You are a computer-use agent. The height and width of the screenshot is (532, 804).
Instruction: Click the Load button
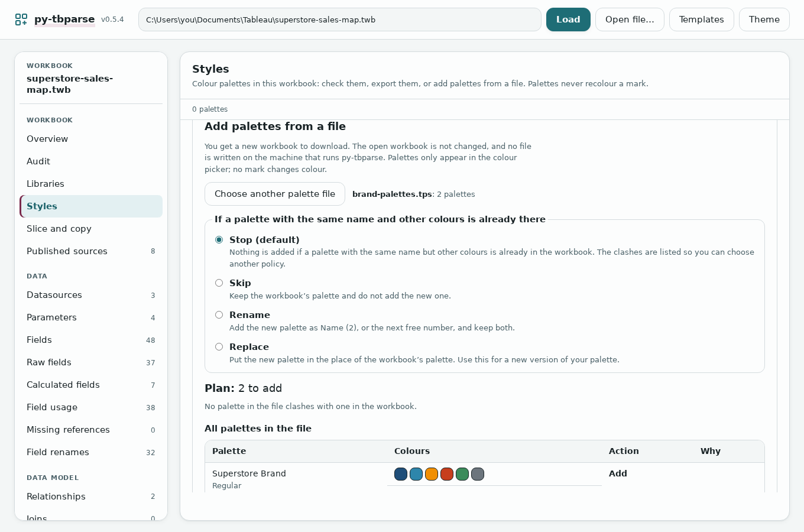pyautogui.click(x=568, y=20)
